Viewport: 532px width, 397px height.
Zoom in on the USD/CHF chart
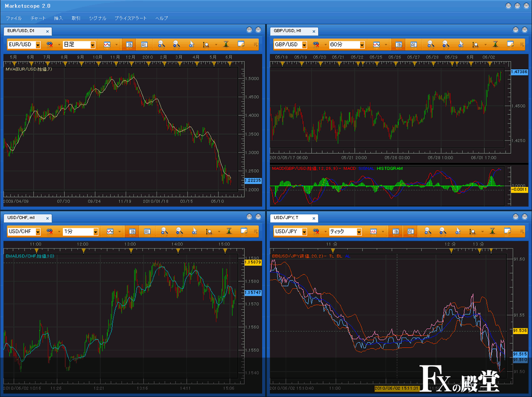click(165, 231)
